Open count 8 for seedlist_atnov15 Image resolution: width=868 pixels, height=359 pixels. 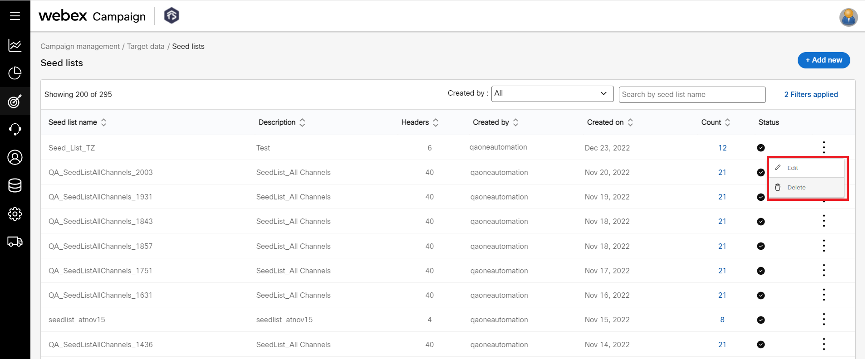(722, 320)
